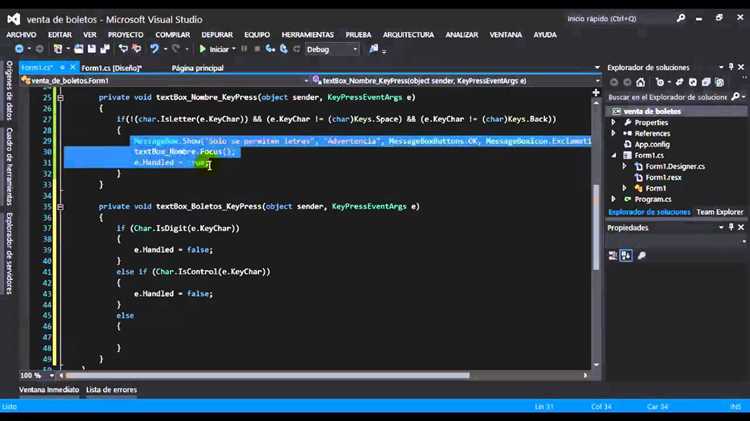Screen dimensions: 750x421
Task: Click the Alphabetical sort icon in Propiedades
Action: (x=626, y=255)
